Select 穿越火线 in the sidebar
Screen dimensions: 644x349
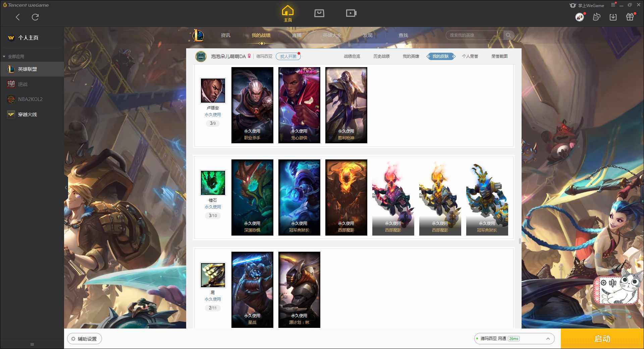[x=32, y=114]
